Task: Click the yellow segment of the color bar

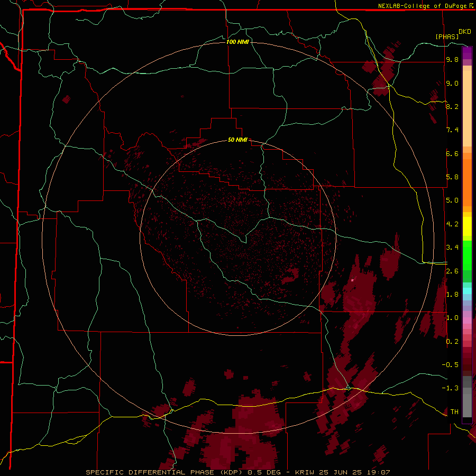Action: pyautogui.click(x=467, y=226)
